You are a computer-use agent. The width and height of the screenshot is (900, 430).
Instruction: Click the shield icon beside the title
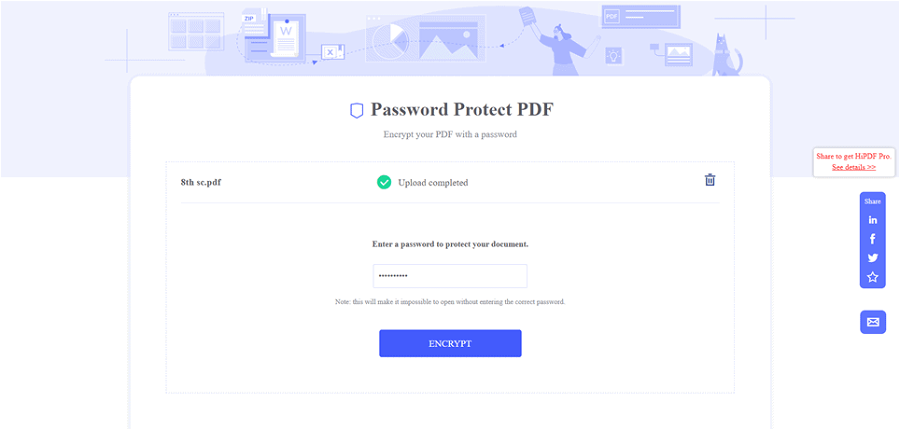click(x=356, y=110)
